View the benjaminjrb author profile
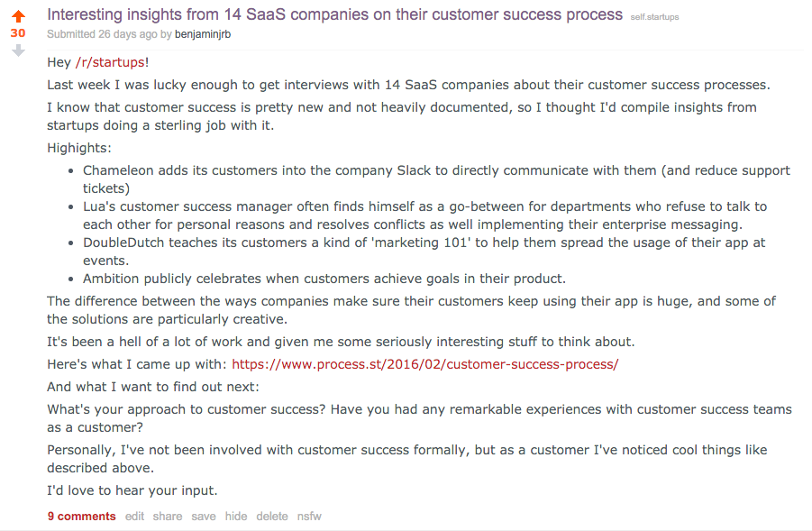This screenshot has height=531, width=812. coord(203,34)
